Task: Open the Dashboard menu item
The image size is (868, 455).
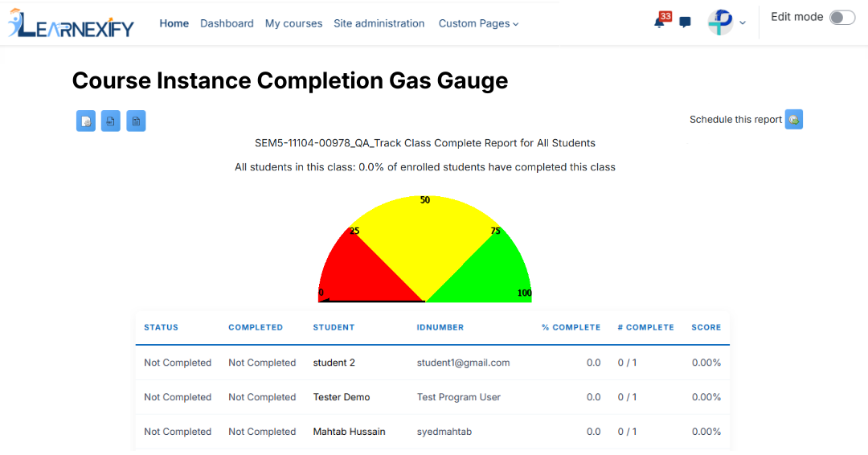Action: 227,23
